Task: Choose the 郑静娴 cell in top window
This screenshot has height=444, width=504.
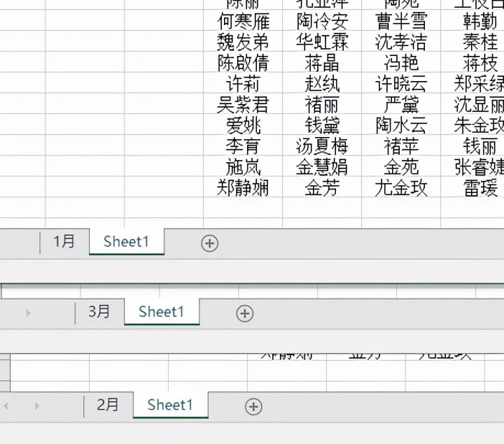Action: click(x=243, y=188)
